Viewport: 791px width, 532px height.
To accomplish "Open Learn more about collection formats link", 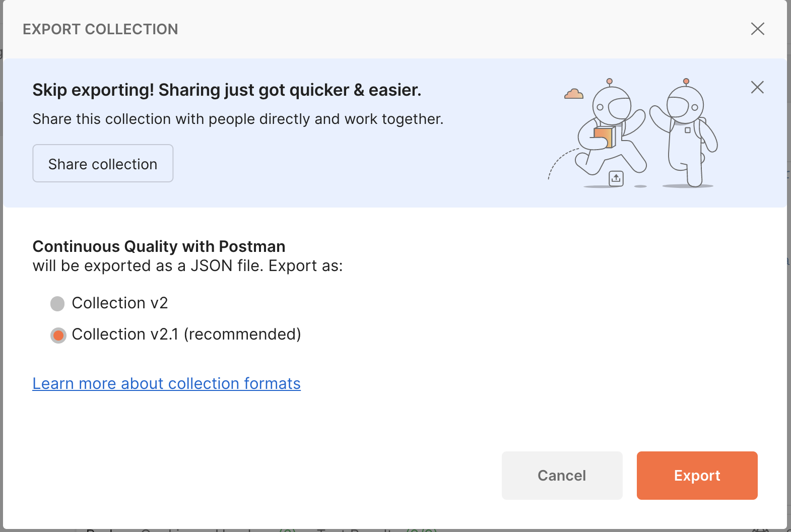I will (x=166, y=384).
